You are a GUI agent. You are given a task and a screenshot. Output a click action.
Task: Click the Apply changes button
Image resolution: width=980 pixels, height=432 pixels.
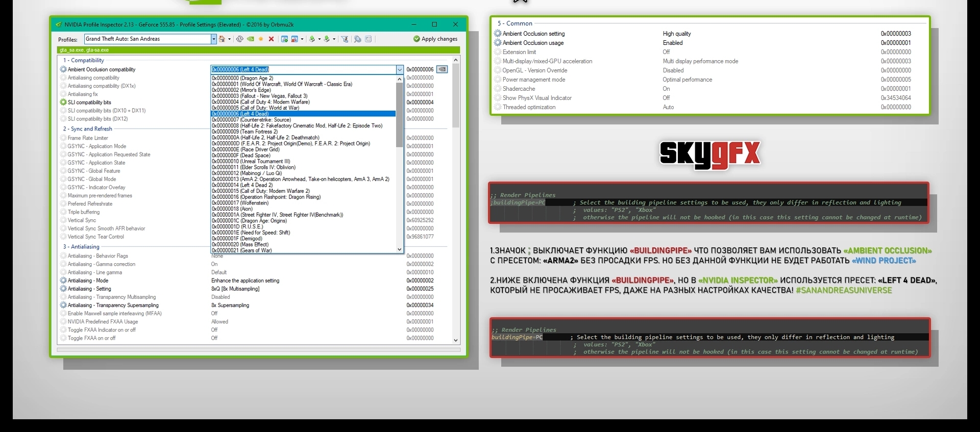435,39
